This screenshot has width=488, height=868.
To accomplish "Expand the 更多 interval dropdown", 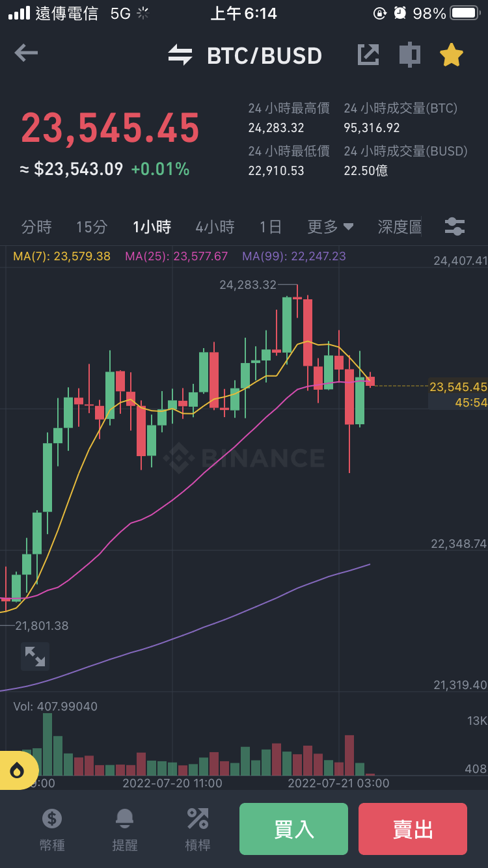I will [x=331, y=227].
